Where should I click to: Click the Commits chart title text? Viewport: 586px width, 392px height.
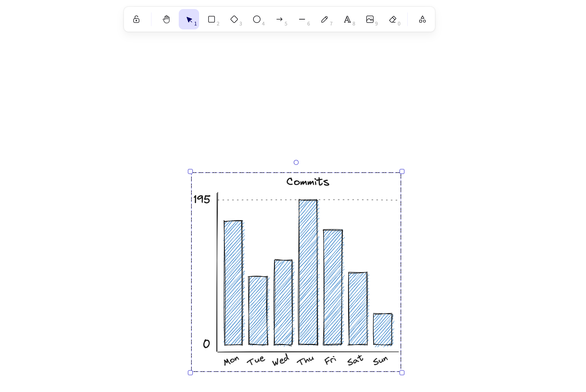click(x=308, y=182)
